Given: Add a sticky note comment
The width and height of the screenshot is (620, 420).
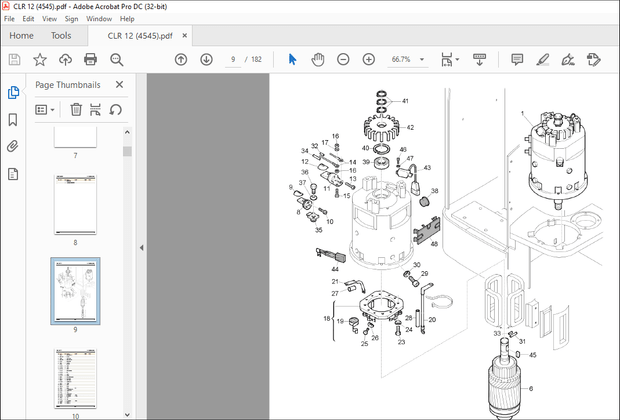Looking at the screenshot, I should click(517, 60).
